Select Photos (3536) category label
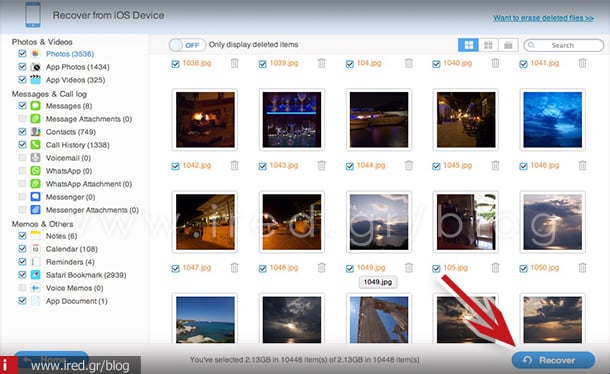The image size is (610, 374). (x=70, y=54)
